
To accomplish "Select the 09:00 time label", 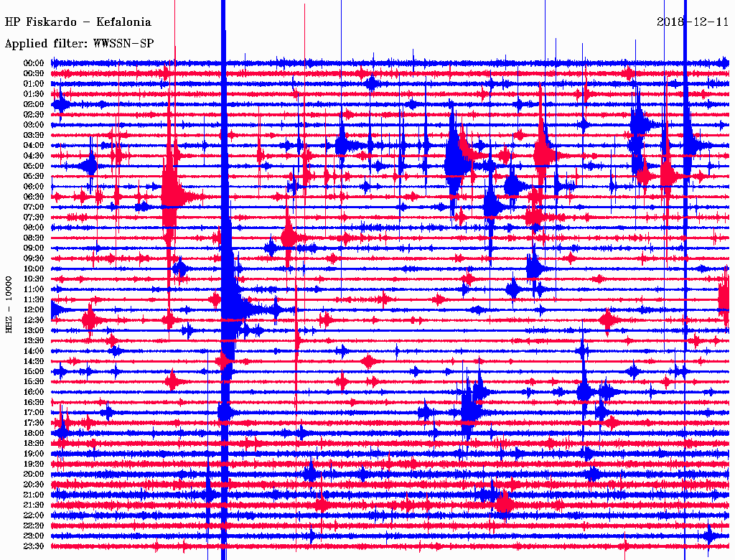I will tap(34, 248).
